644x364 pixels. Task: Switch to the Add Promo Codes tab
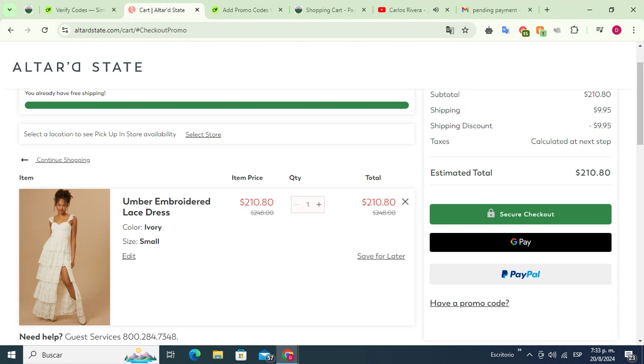point(247,10)
